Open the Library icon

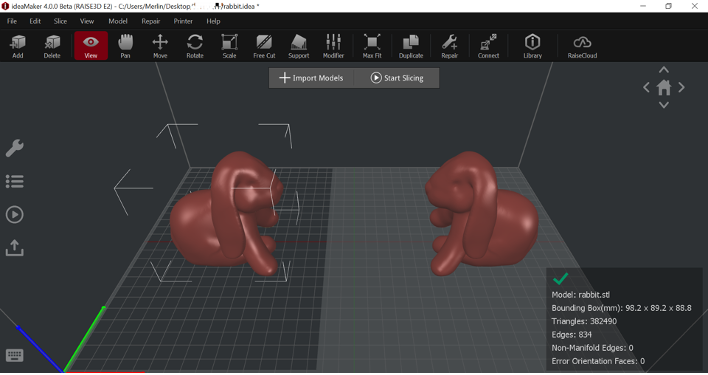pos(532,46)
